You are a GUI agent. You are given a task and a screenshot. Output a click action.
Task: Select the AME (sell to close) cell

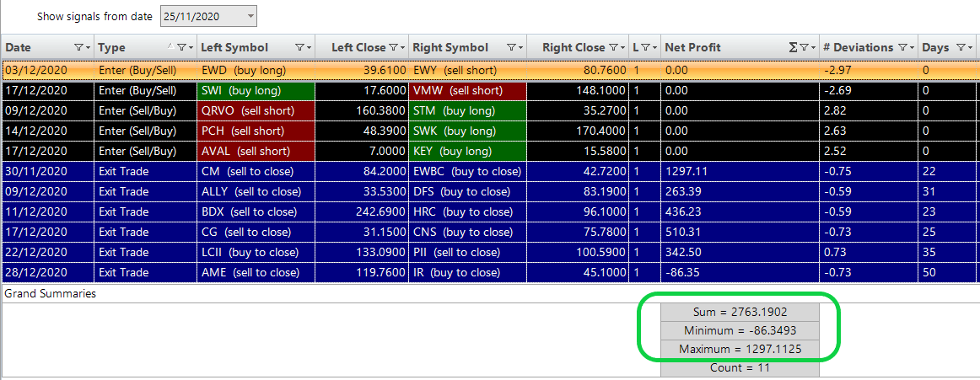click(x=255, y=273)
